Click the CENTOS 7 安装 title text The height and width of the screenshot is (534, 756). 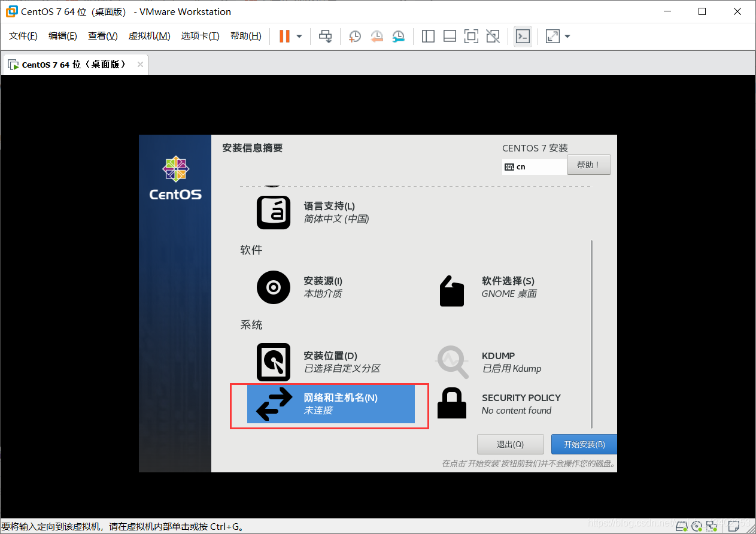coord(535,148)
